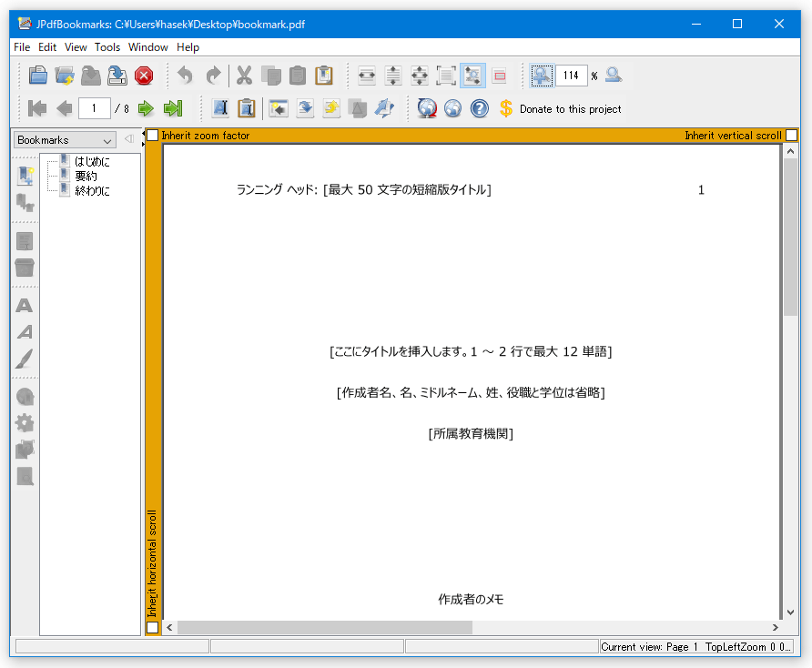Click the scroll left arrow
The height and width of the screenshot is (668, 812).
coord(170,627)
